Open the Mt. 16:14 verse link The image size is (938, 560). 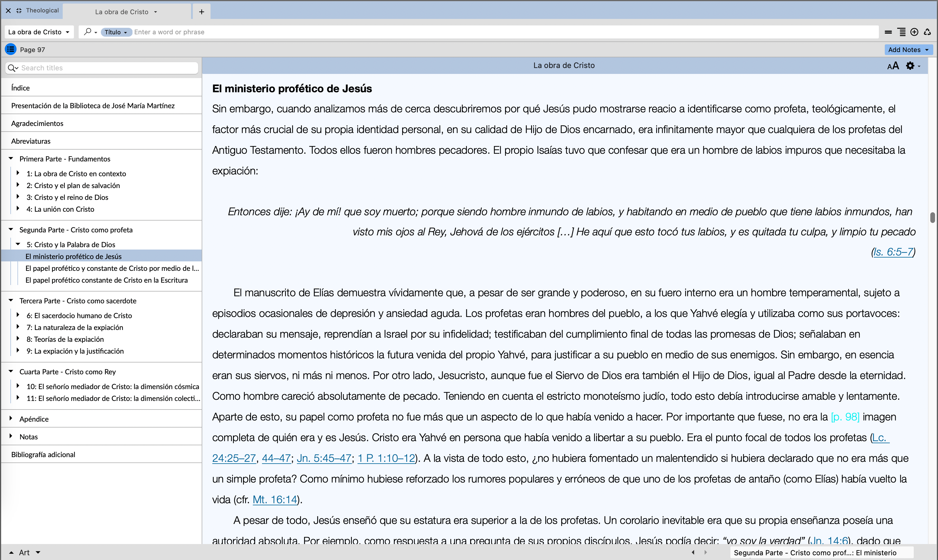(275, 500)
